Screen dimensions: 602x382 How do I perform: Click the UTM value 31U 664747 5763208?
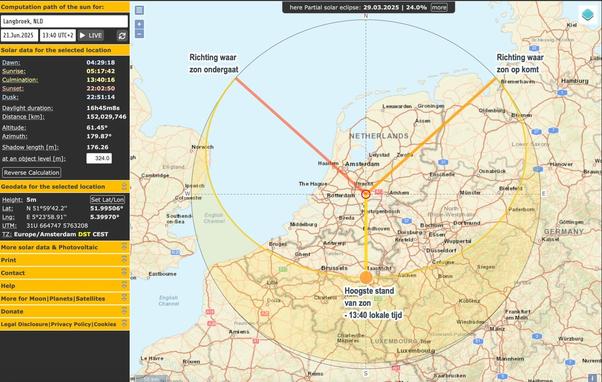(x=57, y=226)
